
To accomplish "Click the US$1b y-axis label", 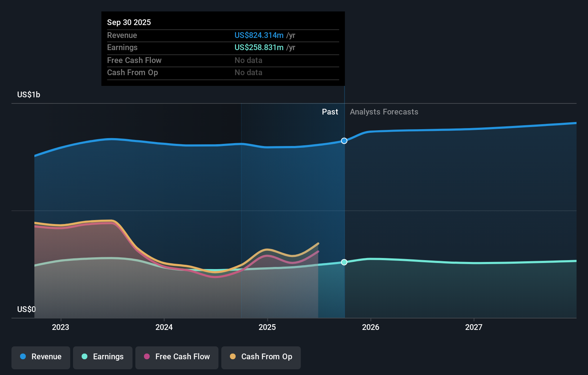I will [x=29, y=94].
